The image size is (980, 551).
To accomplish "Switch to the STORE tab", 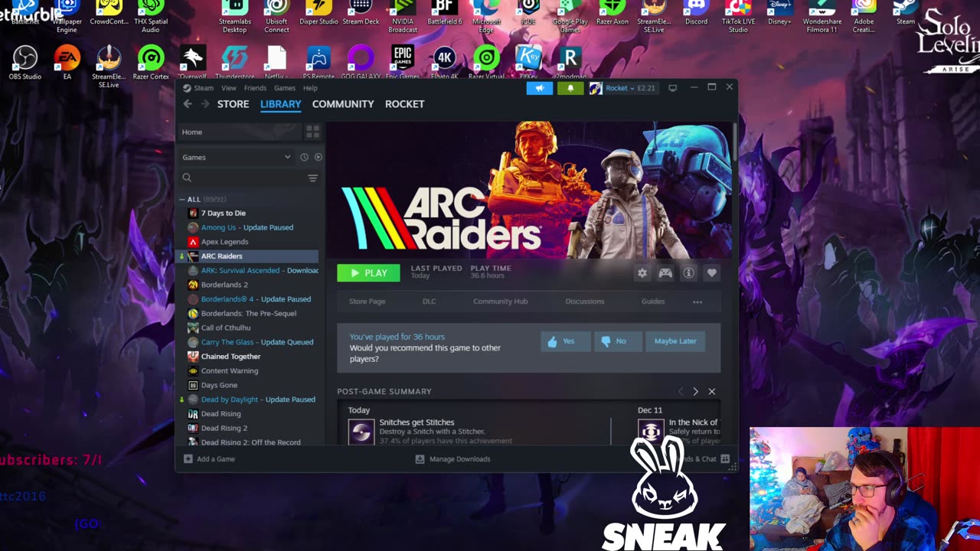I will 233,104.
